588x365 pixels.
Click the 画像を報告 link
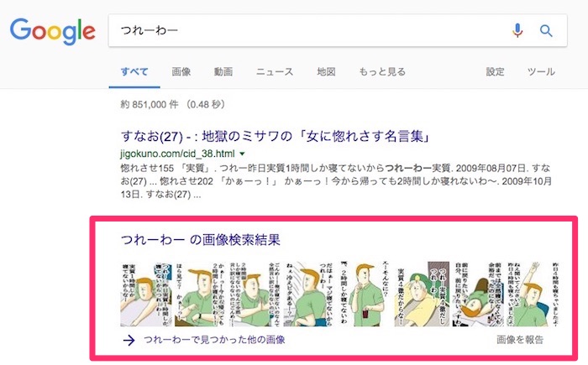(x=520, y=340)
